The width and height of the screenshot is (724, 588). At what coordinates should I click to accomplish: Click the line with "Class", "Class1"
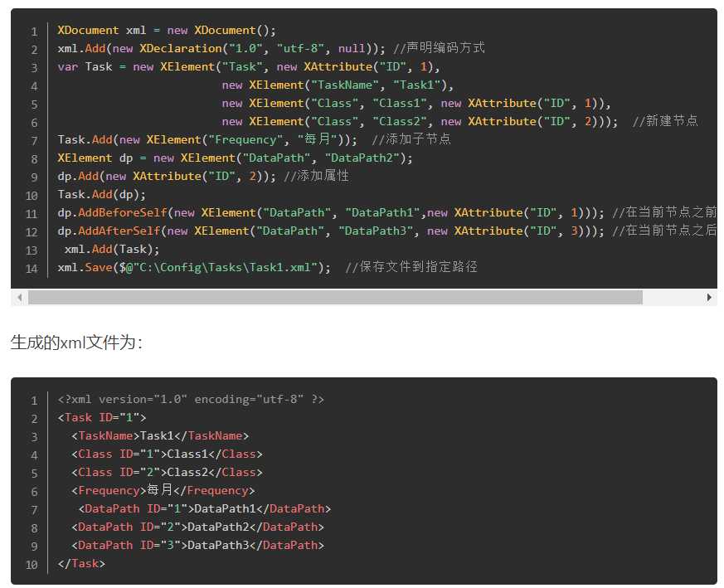click(416, 104)
